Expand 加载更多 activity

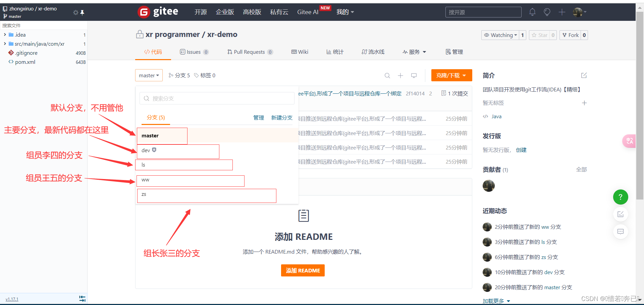(496, 301)
